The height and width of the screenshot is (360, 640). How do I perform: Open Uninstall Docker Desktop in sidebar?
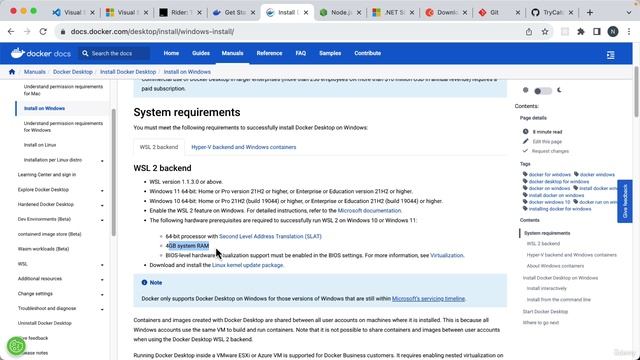[x=44, y=323]
